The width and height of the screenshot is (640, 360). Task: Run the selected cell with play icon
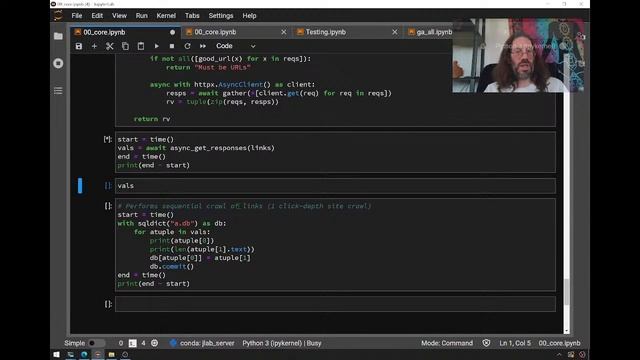tap(156, 46)
